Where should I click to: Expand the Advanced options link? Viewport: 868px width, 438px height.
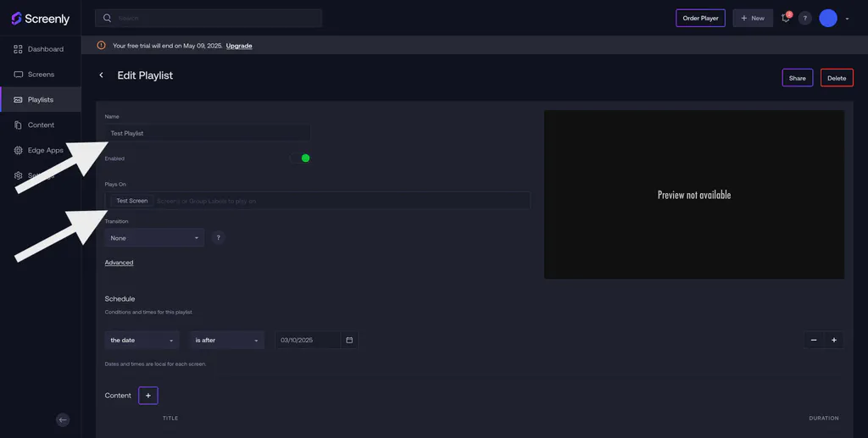coord(119,263)
